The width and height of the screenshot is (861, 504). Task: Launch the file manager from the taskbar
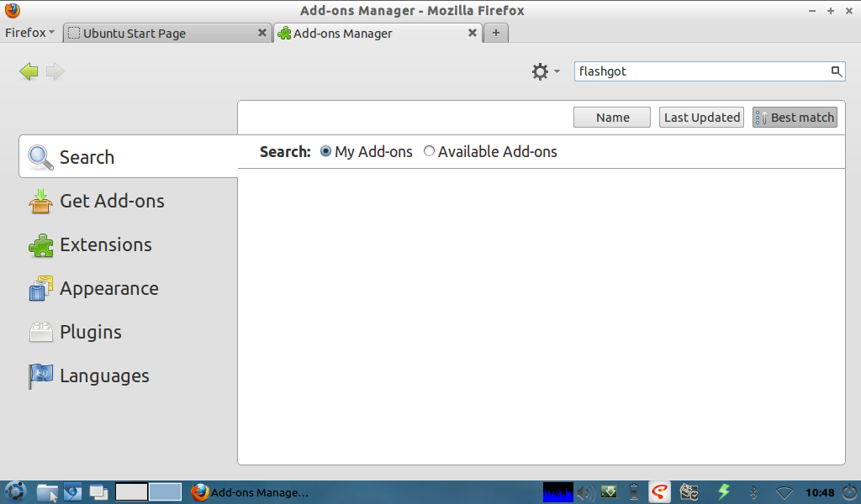[47, 492]
